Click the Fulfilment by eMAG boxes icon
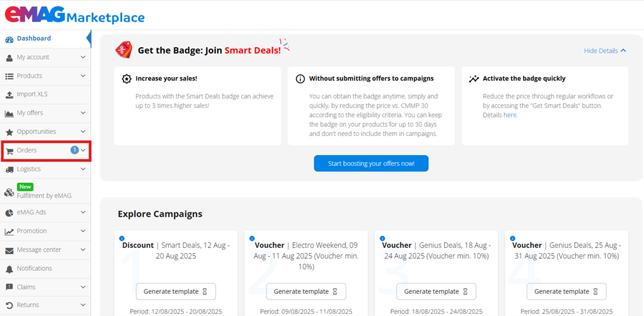 pos(10,192)
